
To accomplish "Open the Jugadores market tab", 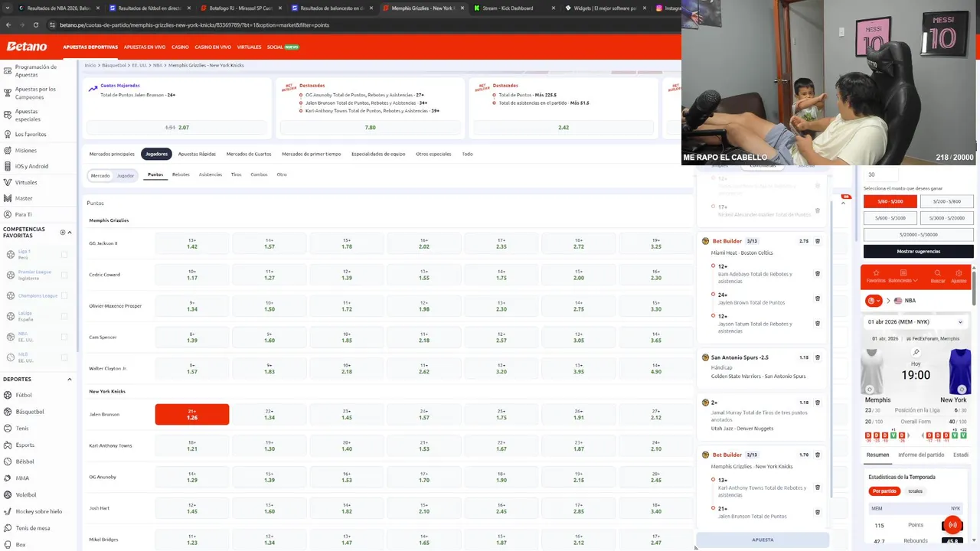I will tap(156, 154).
